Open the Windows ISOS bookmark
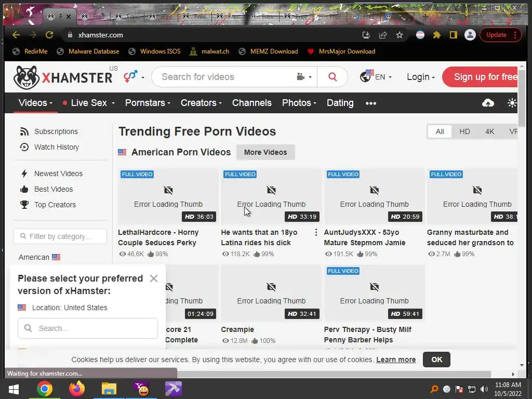This screenshot has height=399, width=532. coord(154,51)
